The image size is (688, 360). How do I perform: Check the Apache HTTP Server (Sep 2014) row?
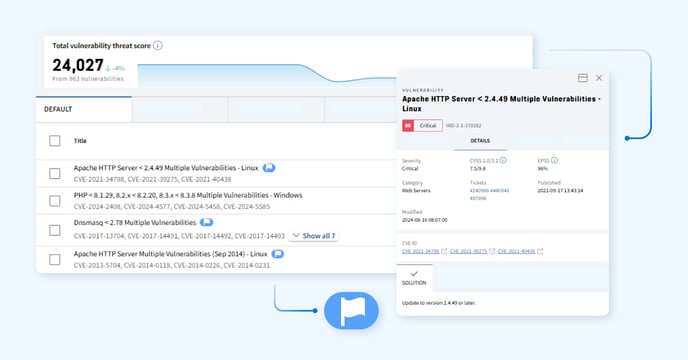click(x=55, y=259)
